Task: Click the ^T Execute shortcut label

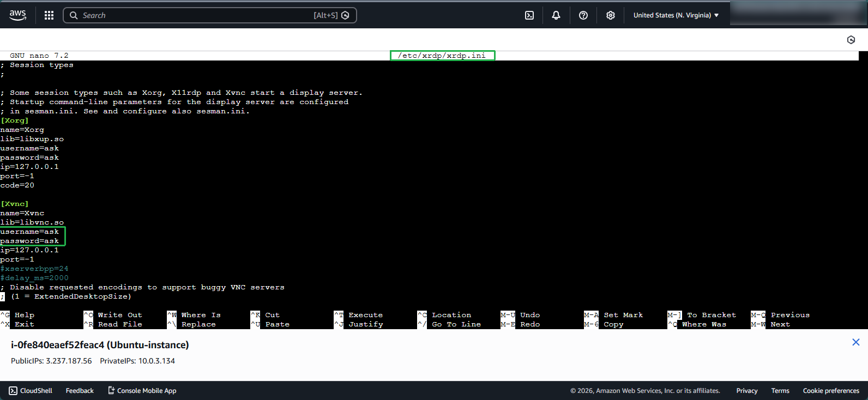Action: pyautogui.click(x=358, y=315)
